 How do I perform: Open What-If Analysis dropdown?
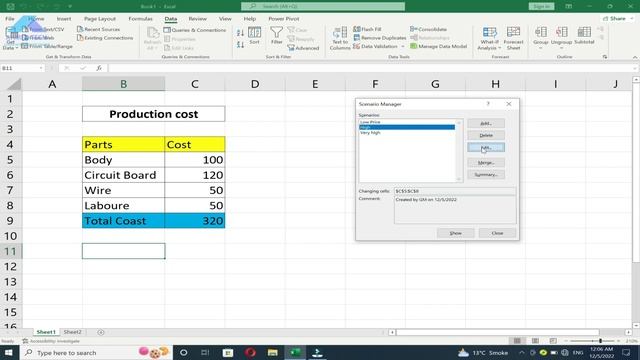(489, 38)
